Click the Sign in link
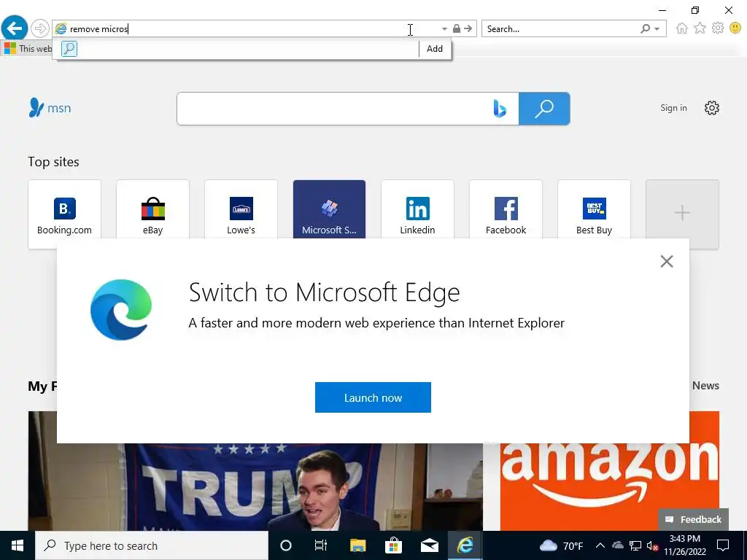Screen dimensions: 747x560 click(x=673, y=108)
